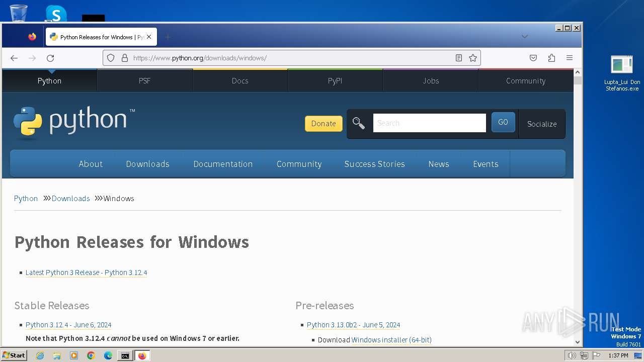Close the Python Releases for Windows tab
Screen dimensions: 644x362
coord(149,37)
